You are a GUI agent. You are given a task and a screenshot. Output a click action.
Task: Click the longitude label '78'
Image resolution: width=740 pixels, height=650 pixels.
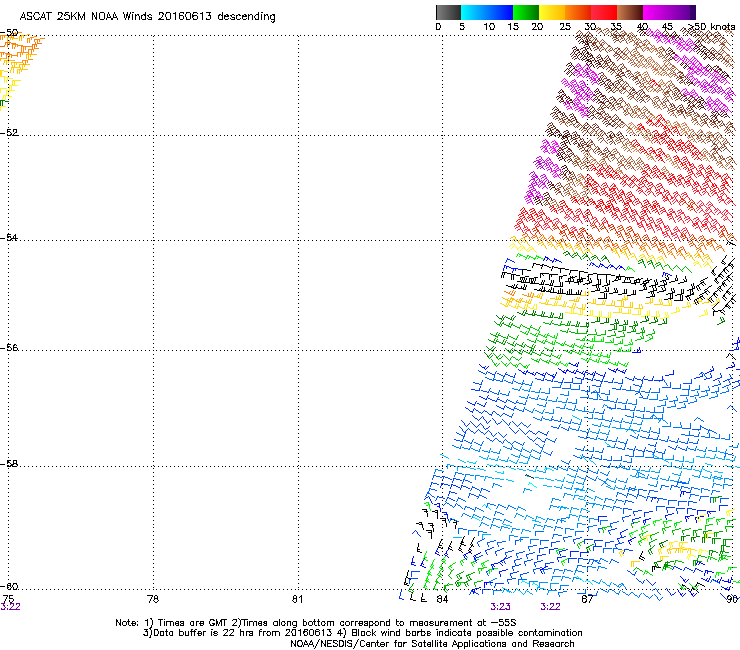153,599
